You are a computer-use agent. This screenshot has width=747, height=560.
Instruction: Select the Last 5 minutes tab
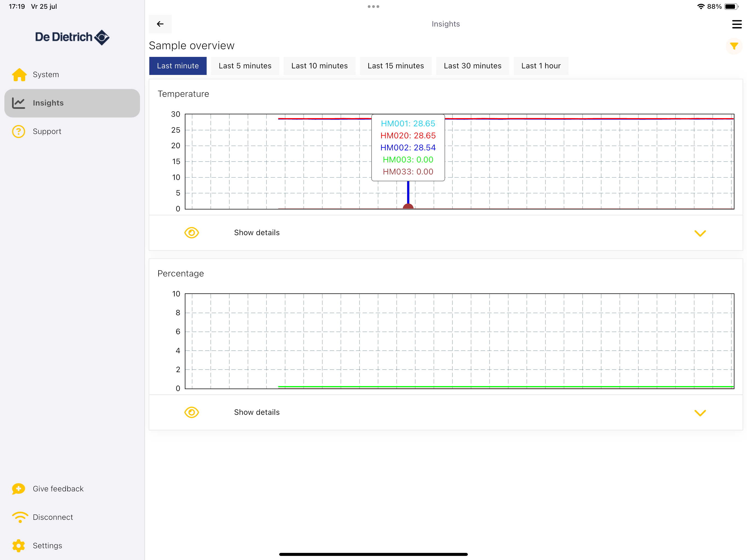245,66
